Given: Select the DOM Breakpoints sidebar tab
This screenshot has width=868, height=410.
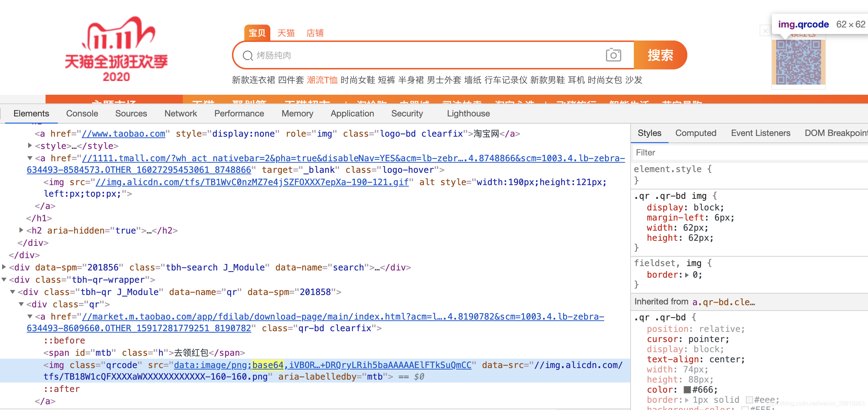Looking at the screenshot, I should click(836, 133).
